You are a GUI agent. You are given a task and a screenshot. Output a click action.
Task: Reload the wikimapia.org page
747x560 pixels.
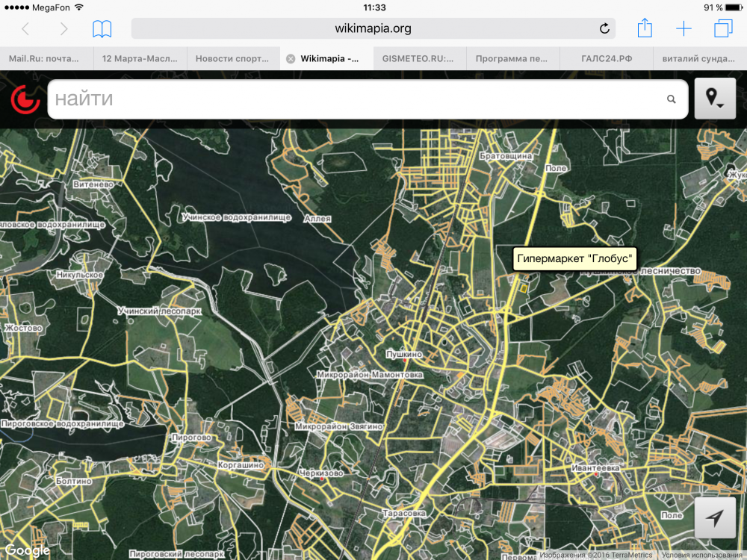point(604,29)
